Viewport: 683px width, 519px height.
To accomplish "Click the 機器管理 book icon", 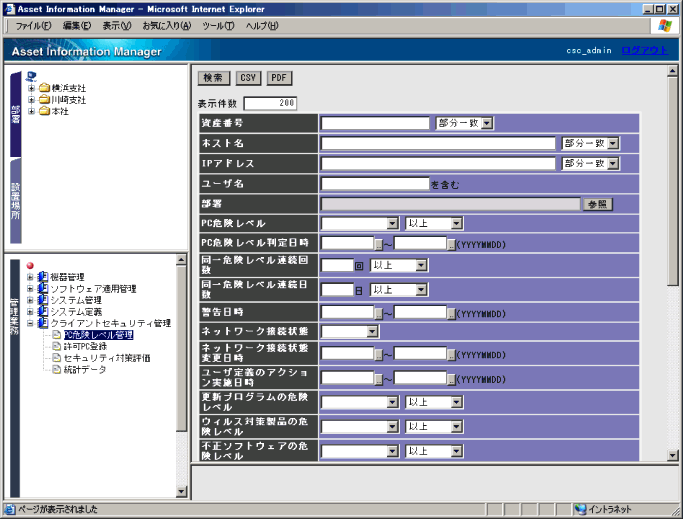I will (43, 277).
